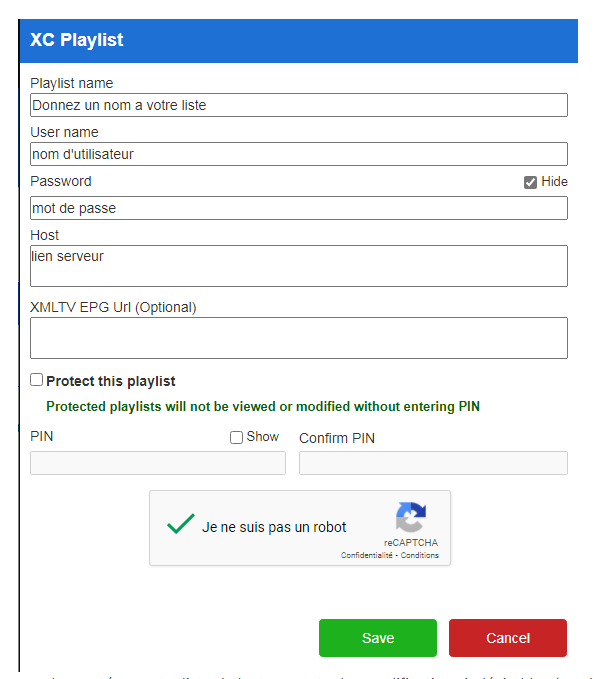The height and width of the screenshot is (679, 601).
Task: Focus the XMLTV EPG Url field
Action: tap(298, 338)
